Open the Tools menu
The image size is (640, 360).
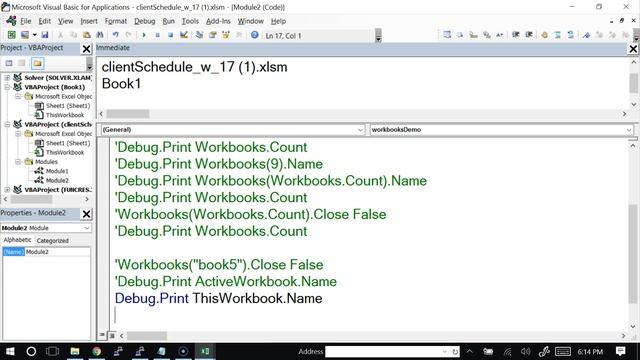(190, 21)
